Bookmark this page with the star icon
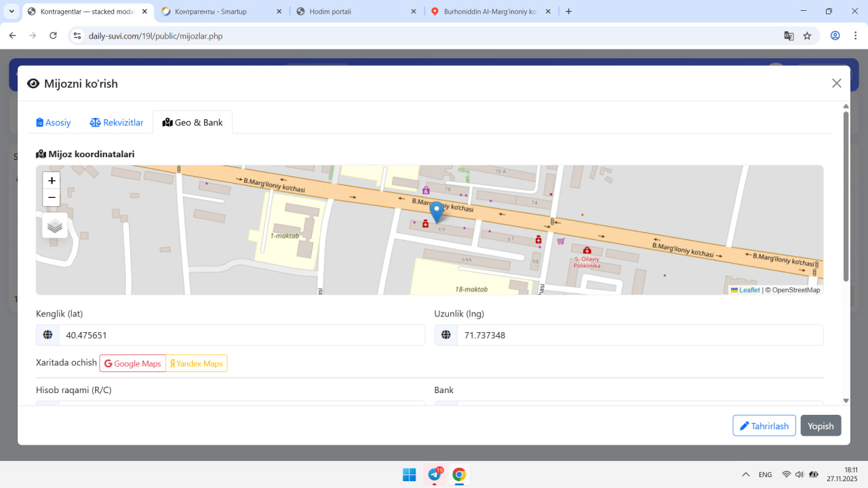Screen dimensions: 868x488 coord(807,36)
